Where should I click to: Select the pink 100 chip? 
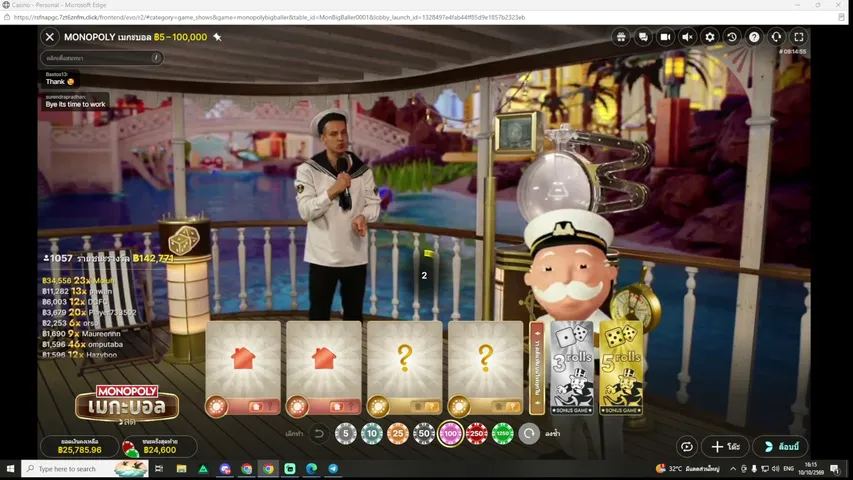pos(450,434)
